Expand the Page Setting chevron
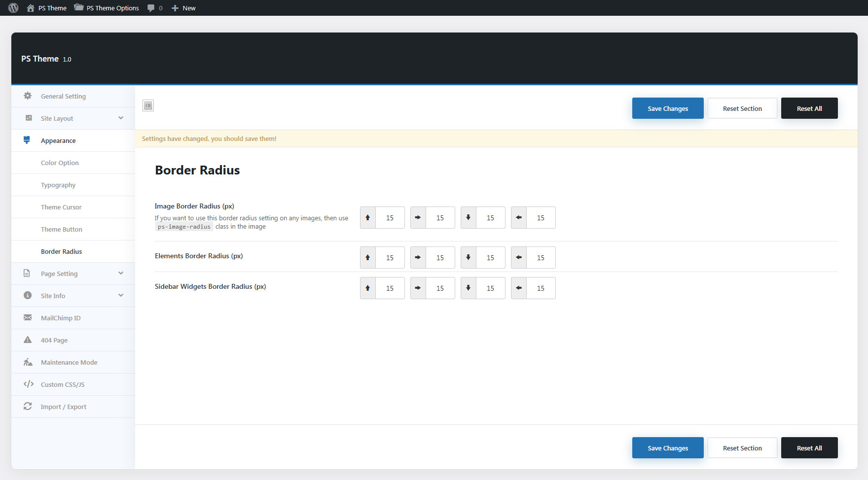This screenshot has width=868, height=480. coord(121,274)
